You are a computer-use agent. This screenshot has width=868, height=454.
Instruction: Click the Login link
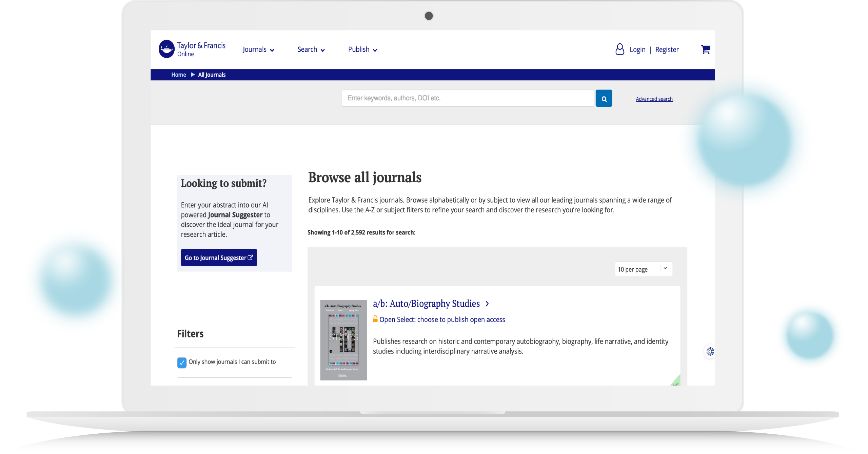pyautogui.click(x=637, y=50)
